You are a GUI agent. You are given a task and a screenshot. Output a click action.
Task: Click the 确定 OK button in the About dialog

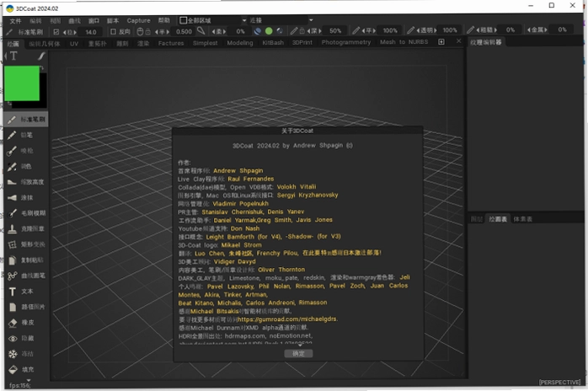point(298,353)
